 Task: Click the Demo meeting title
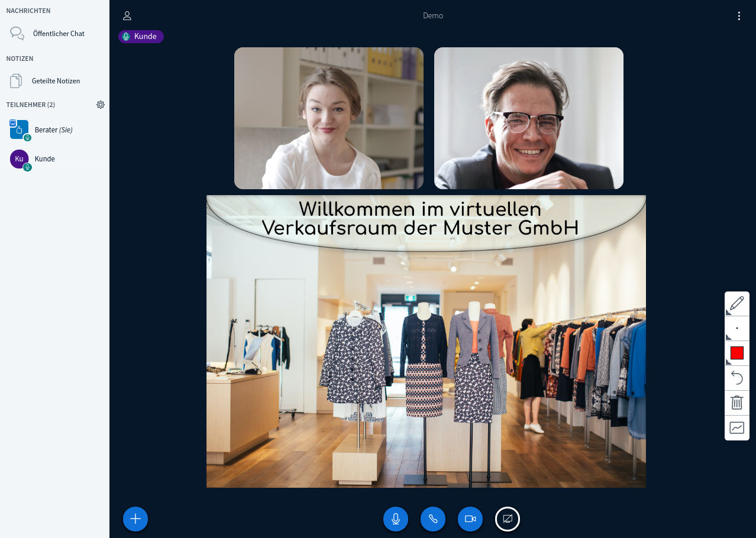(x=433, y=16)
